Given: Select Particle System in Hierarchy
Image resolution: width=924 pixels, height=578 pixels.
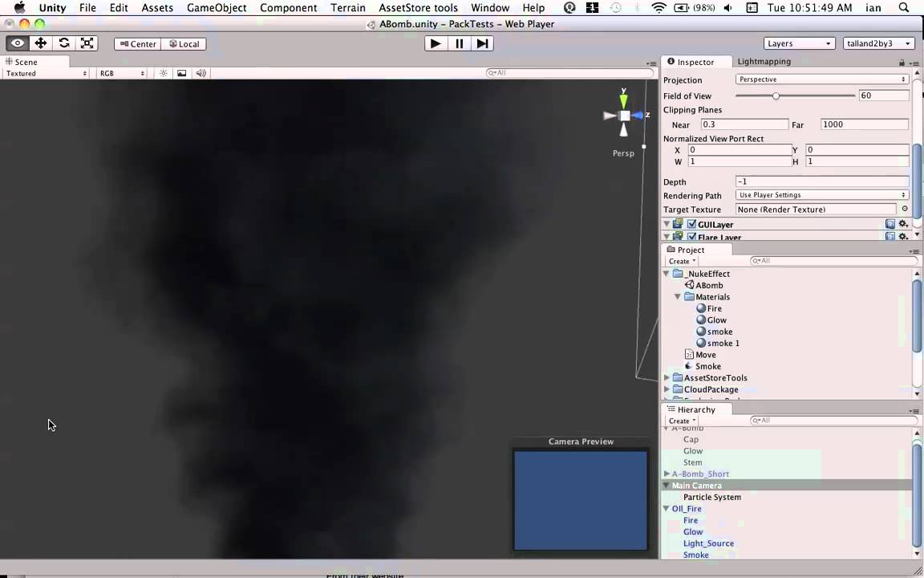Looking at the screenshot, I should point(712,497).
